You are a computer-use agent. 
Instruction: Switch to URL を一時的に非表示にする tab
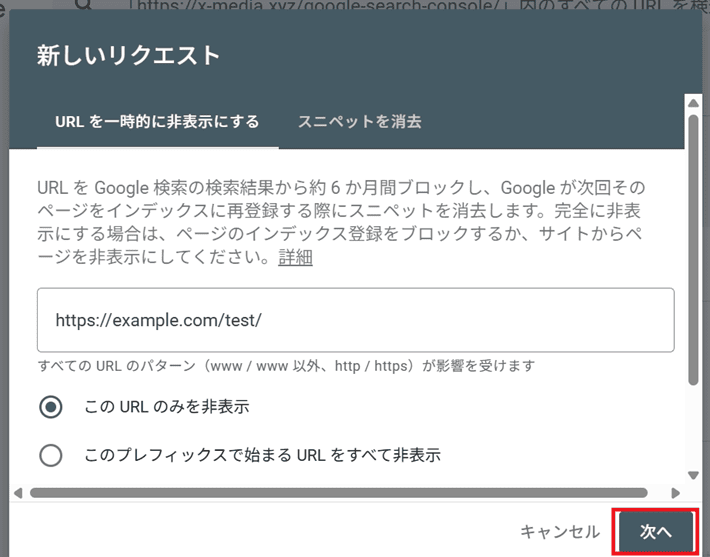[x=158, y=122]
